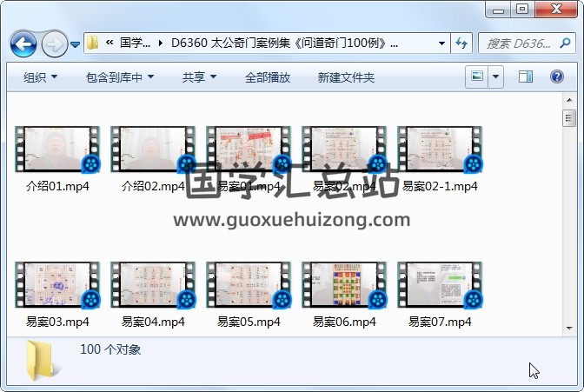The width and height of the screenshot is (584, 392).
Task: Select the 易案07.mp4 video thumbnail
Action: 440,285
